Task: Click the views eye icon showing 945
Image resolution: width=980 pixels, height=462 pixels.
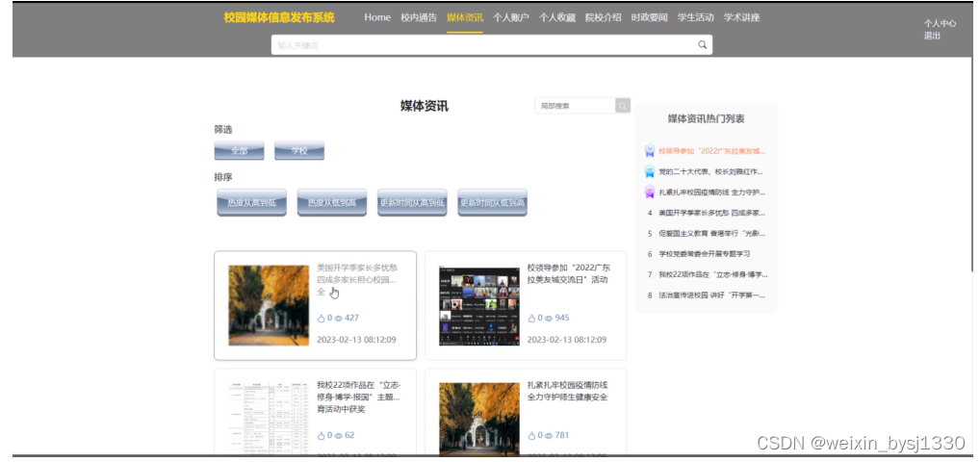Action: tap(549, 319)
